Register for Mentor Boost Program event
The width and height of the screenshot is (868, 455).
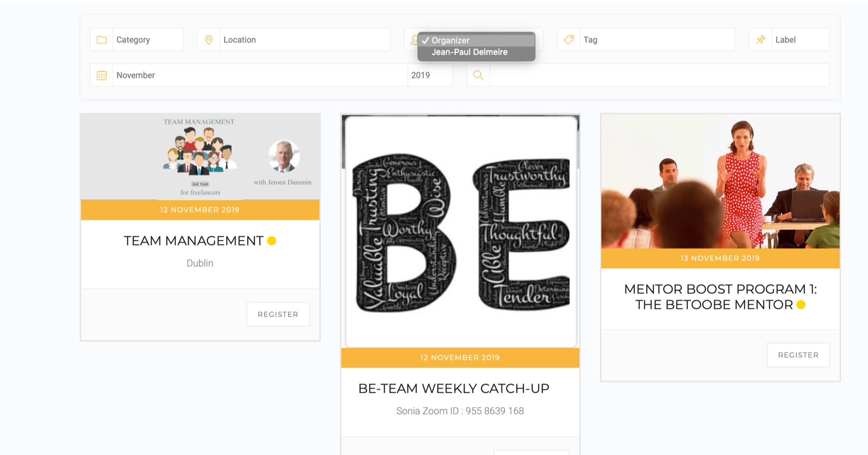coord(798,355)
